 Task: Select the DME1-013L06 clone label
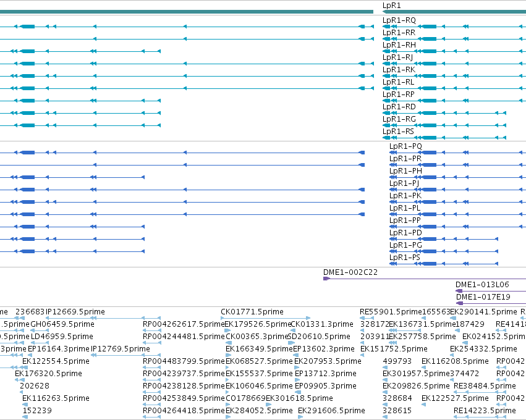pyautogui.click(x=482, y=285)
